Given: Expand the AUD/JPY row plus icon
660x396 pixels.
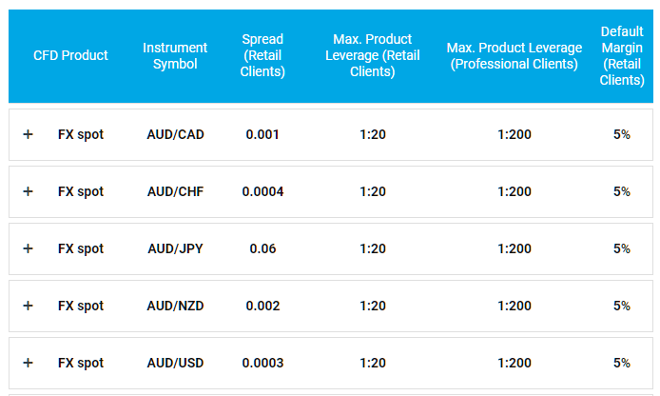Looking at the screenshot, I should [28, 248].
